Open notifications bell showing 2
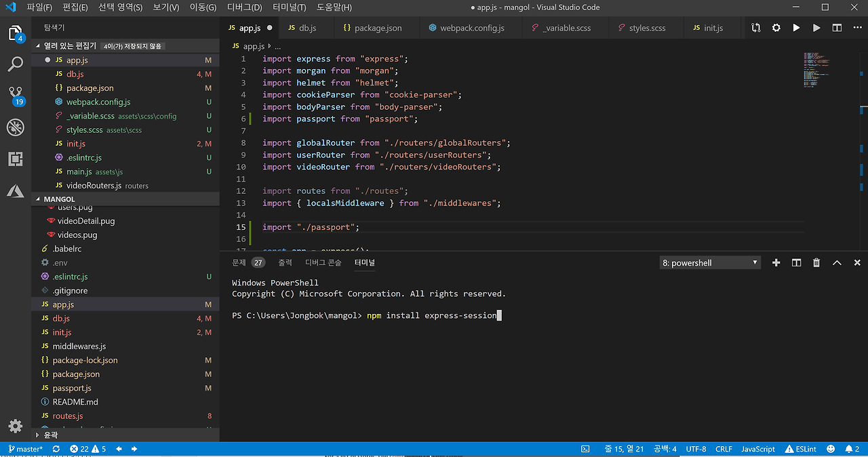Viewport: 868px width, 457px height. (852, 449)
